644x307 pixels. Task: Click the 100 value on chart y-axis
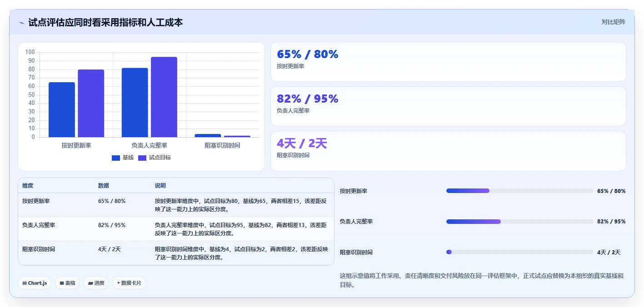coord(30,52)
